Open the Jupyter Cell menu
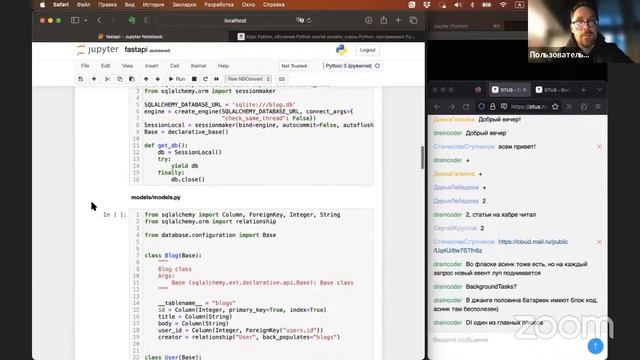Image resolution: width=640 pixels, height=360 pixels. [175, 66]
